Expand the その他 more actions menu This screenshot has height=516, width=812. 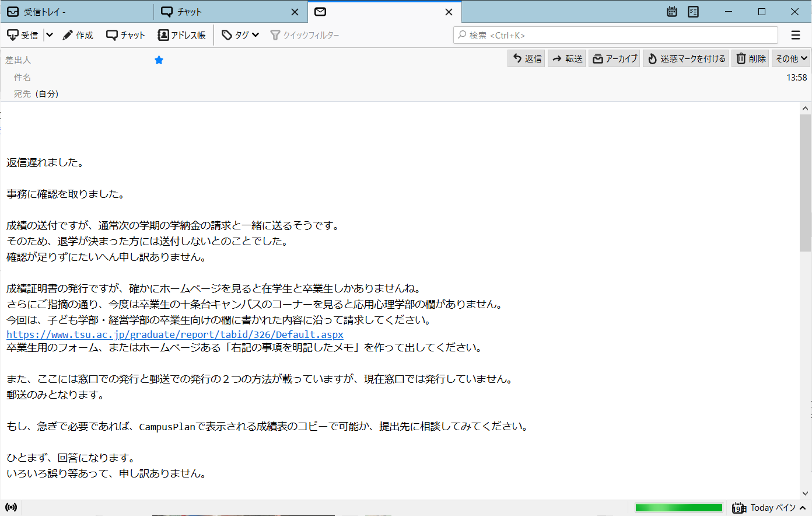pyautogui.click(x=791, y=58)
